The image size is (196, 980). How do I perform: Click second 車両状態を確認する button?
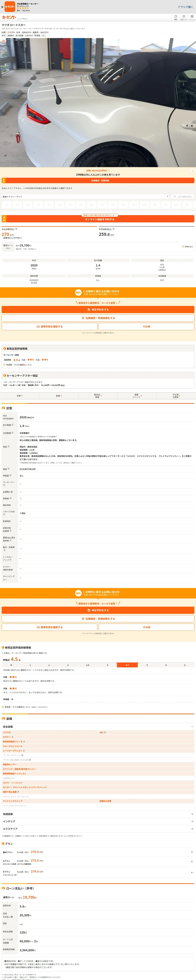pos(49,627)
